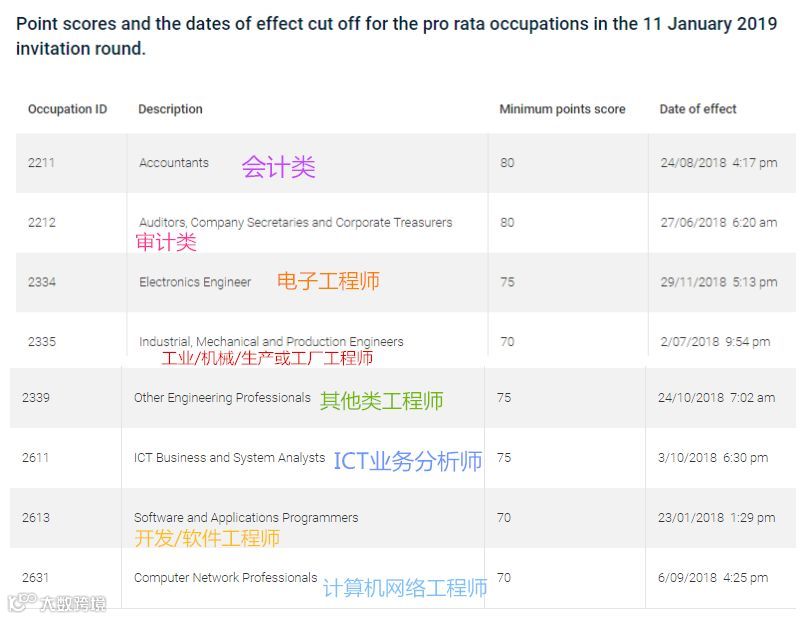Click the 6/09/2018 4:25 pm date cell
Screen dimensions: 806x619
[x=713, y=578]
